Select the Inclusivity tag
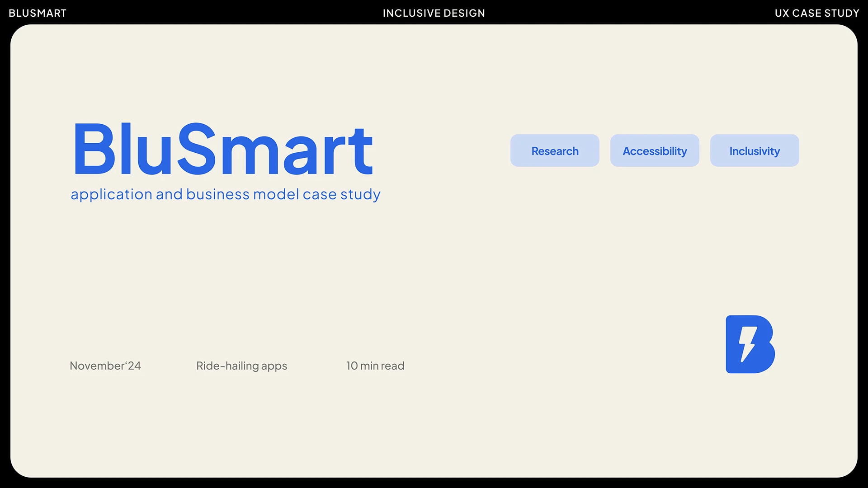This screenshot has height=488, width=868. [755, 150]
